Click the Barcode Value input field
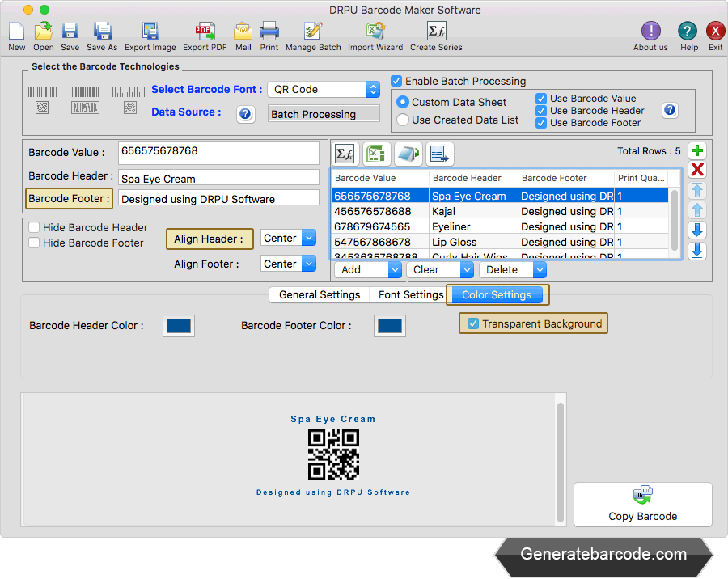The width and height of the screenshot is (728, 579). tap(218, 153)
